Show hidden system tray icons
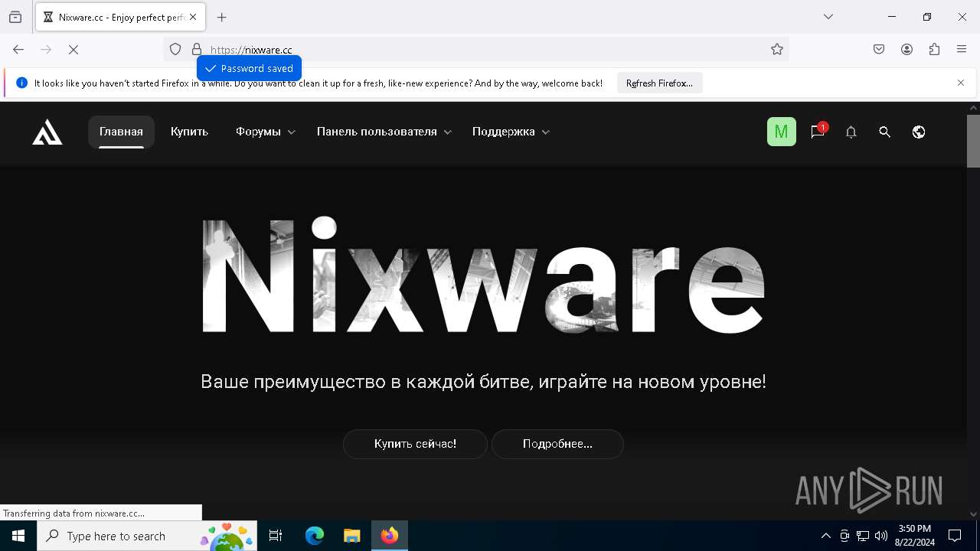The width and height of the screenshot is (980, 551). click(825, 536)
